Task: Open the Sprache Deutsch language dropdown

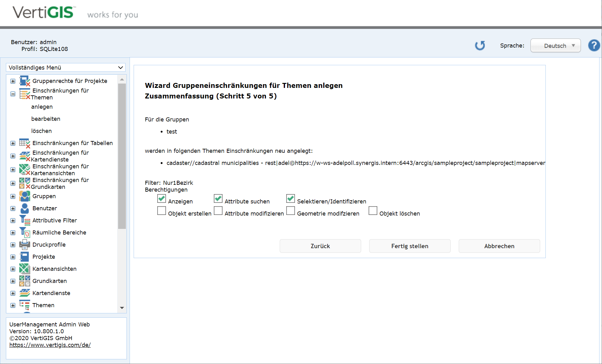Action: 555,46
